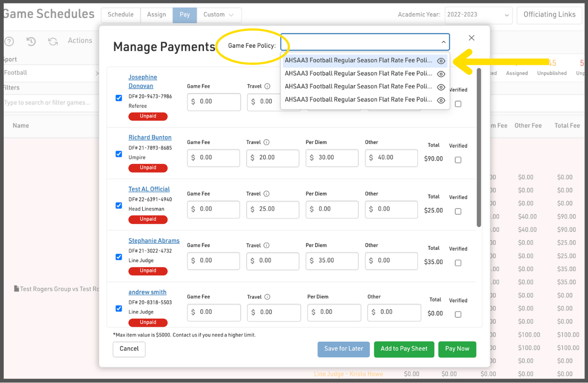Close the Manage Payments dialog

point(471,38)
